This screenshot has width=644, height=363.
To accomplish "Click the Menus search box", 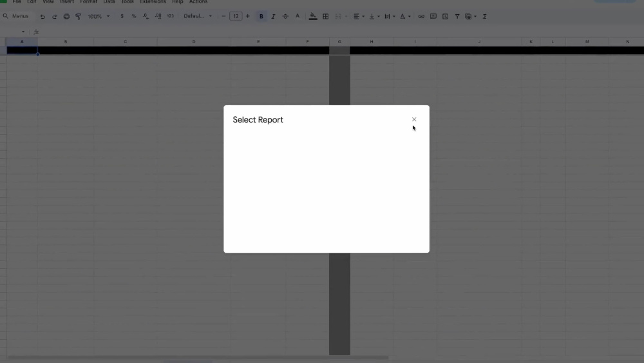I will coord(17,16).
